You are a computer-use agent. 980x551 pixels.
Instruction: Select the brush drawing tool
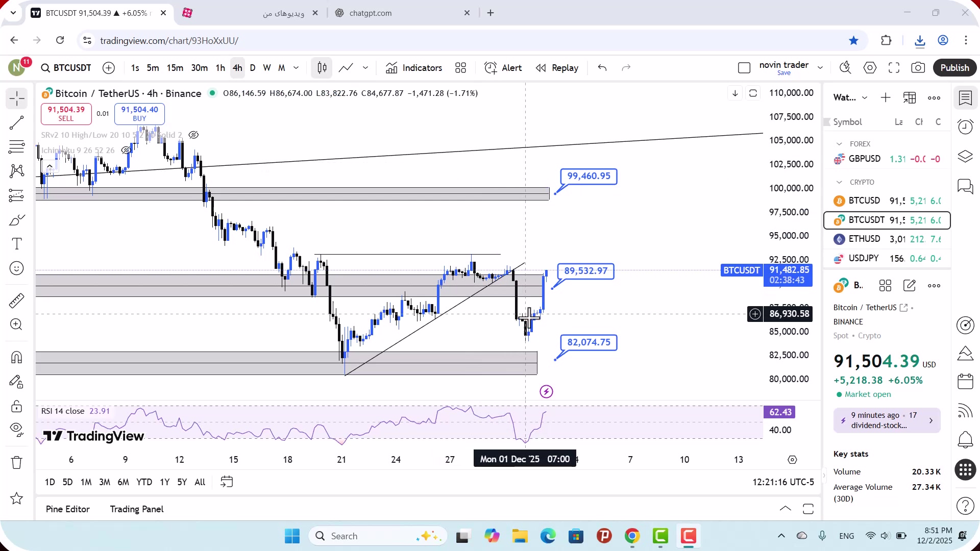pos(17,220)
